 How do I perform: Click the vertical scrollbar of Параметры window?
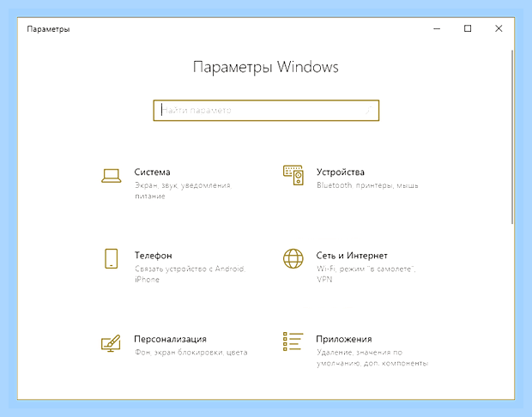point(512,137)
